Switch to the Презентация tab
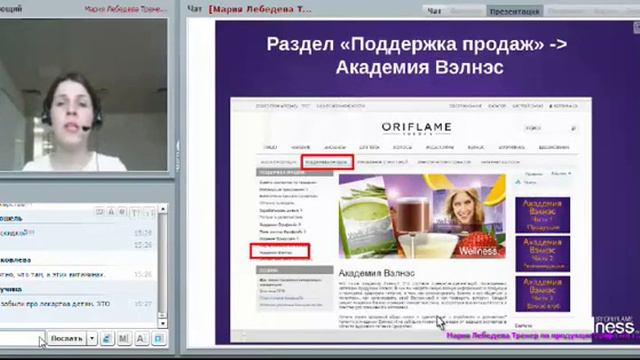Image resolution: width=640 pixels, height=360 pixels. click(514, 11)
